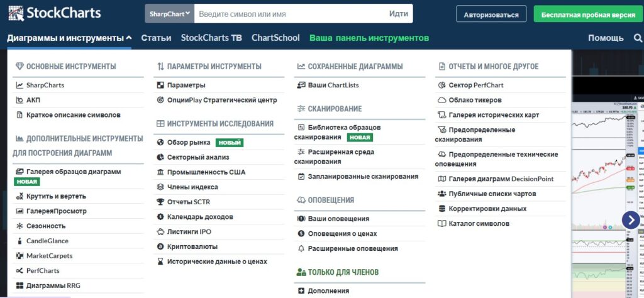Open Запланированные сканирования link
644x298 pixels.
pos(363,177)
